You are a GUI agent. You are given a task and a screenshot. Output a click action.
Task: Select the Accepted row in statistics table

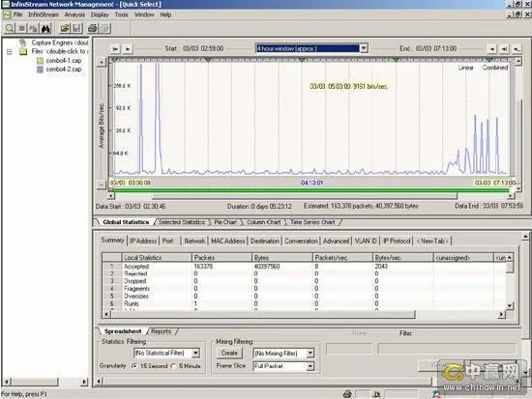(x=305, y=267)
